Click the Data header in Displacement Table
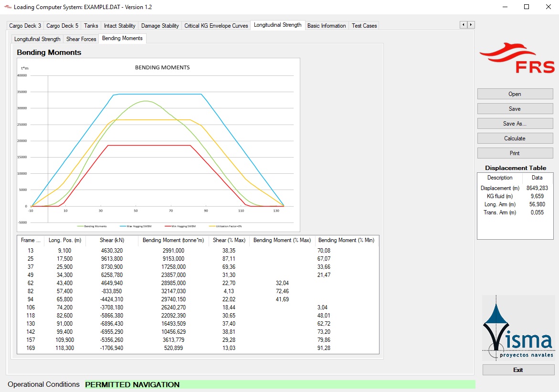The width and height of the screenshot is (559, 392). 537,178
